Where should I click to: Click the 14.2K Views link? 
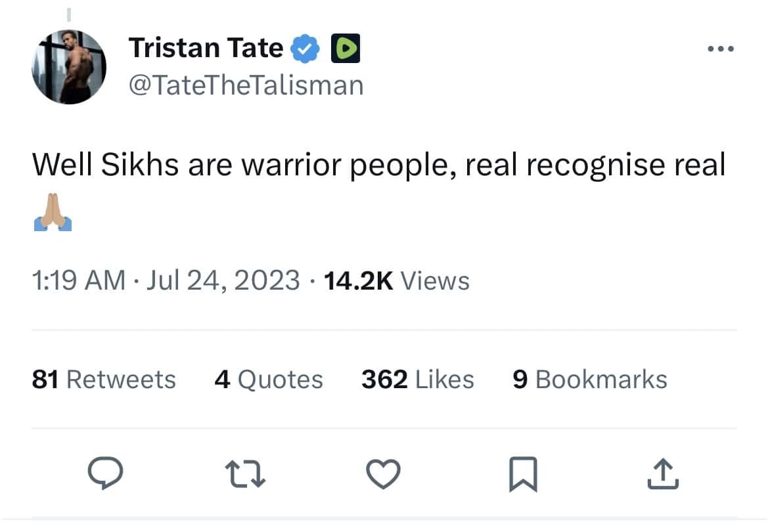click(x=395, y=280)
